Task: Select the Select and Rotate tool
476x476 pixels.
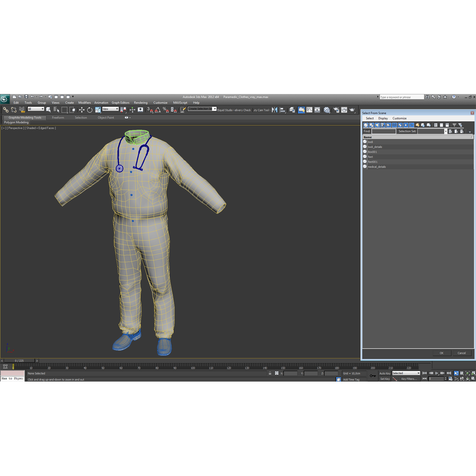Action: point(90,110)
